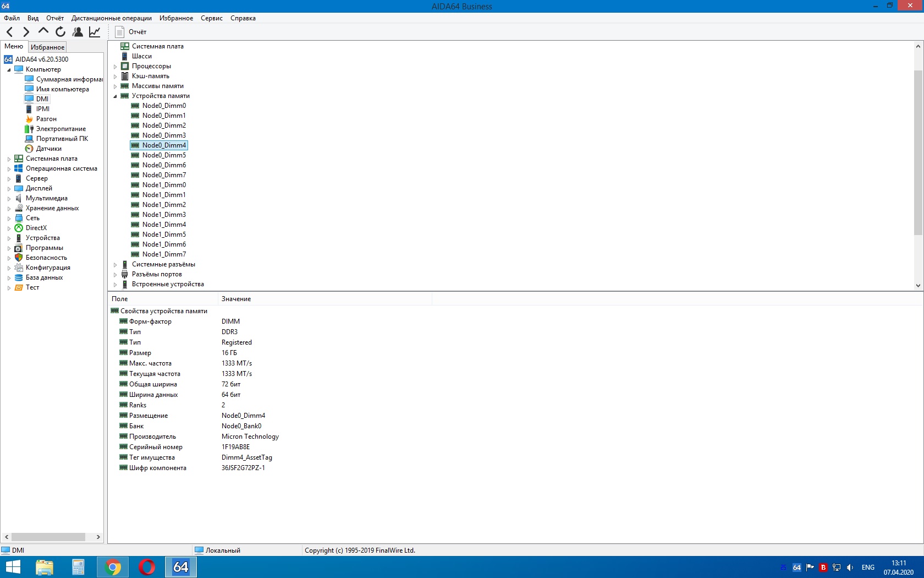Click the DMI monitor icon in sidebar tree
924x578 pixels.
pos(29,99)
